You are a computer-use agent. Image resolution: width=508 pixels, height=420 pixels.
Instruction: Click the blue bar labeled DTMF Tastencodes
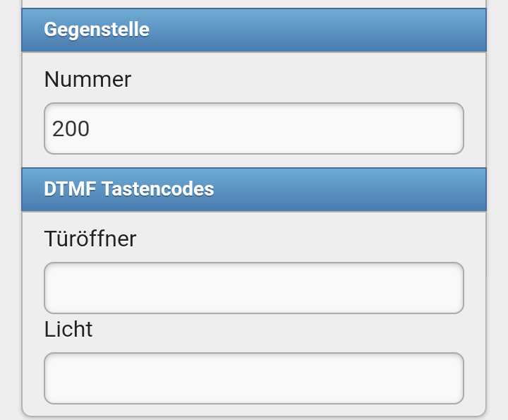[x=254, y=189]
